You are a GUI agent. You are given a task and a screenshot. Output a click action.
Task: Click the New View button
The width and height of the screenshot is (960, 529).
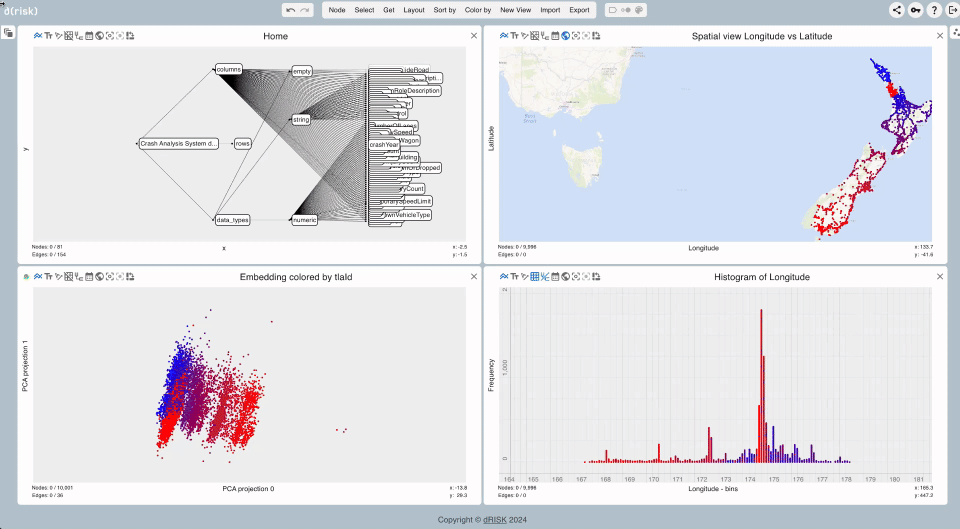[516, 10]
